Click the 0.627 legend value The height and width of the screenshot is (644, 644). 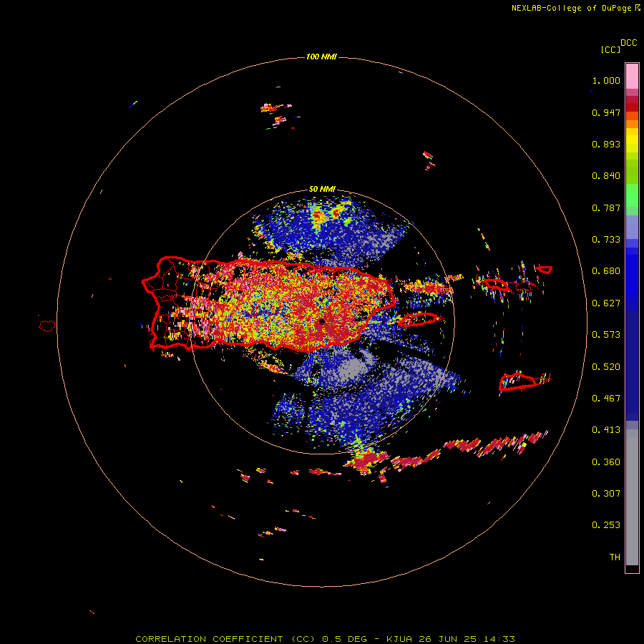pyautogui.click(x=606, y=303)
